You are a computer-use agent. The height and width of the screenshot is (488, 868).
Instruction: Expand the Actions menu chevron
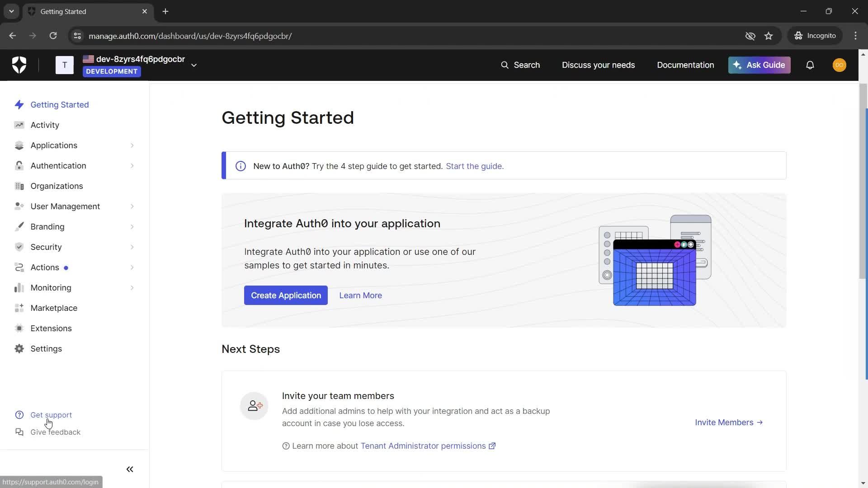coord(132,267)
